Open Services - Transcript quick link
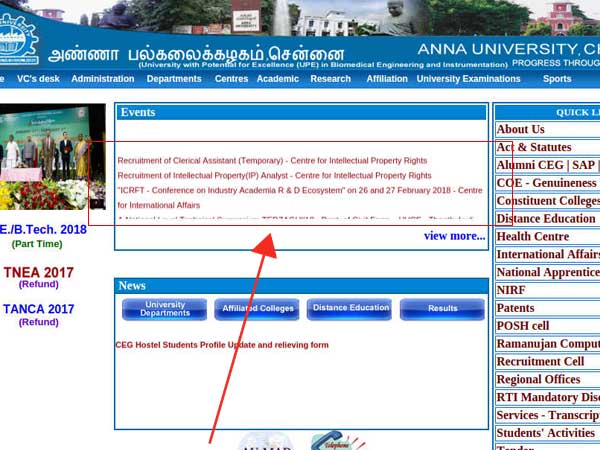This screenshot has height=450, width=600. (547, 415)
